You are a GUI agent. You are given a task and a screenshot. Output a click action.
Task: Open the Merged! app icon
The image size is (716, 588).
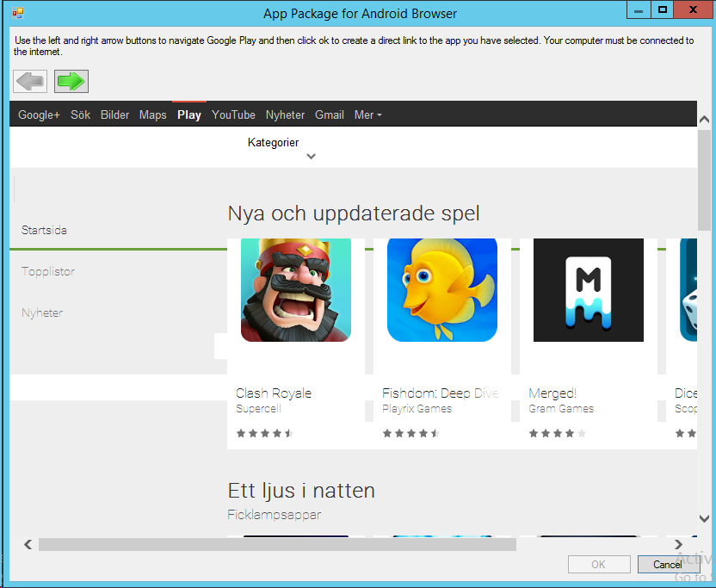point(588,290)
